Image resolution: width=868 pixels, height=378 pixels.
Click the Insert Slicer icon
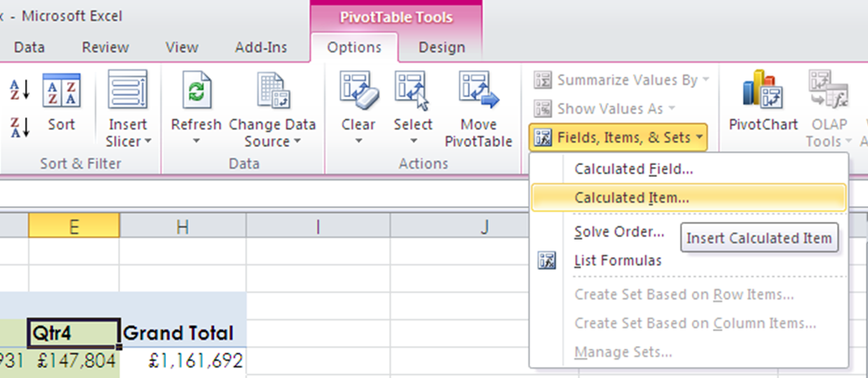(127, 89)
